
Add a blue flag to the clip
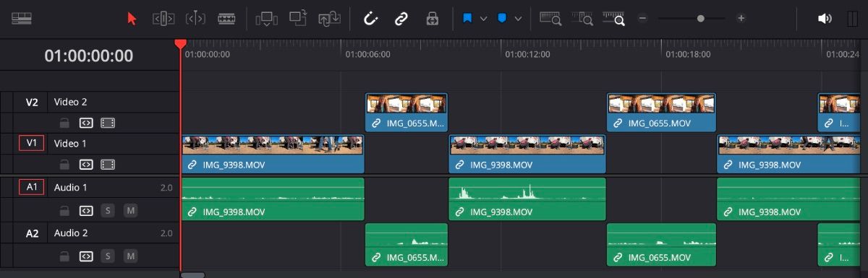pos(467,19)
